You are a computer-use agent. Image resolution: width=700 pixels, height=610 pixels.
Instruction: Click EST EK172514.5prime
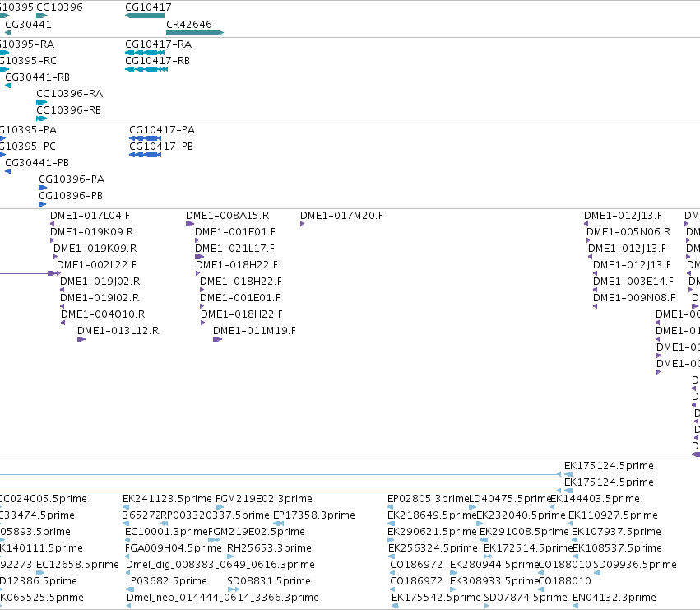[x=528, y=548]
